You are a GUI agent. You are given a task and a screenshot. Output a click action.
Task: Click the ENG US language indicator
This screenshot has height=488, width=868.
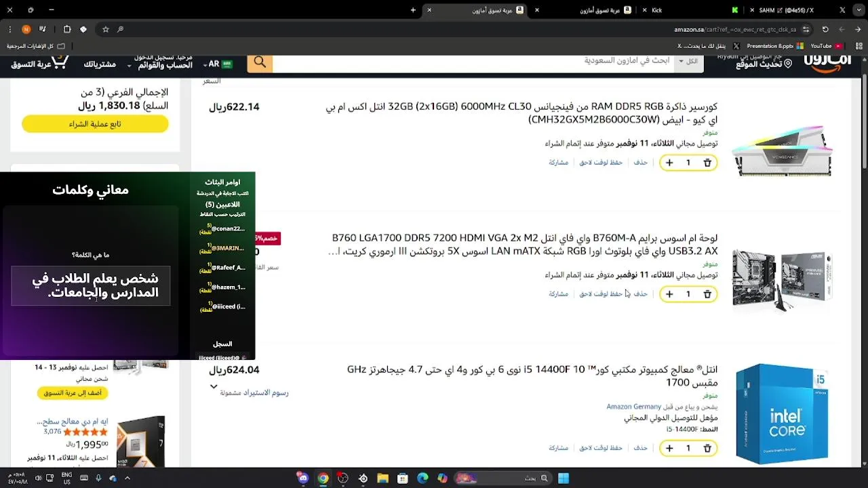pos(67,478)
